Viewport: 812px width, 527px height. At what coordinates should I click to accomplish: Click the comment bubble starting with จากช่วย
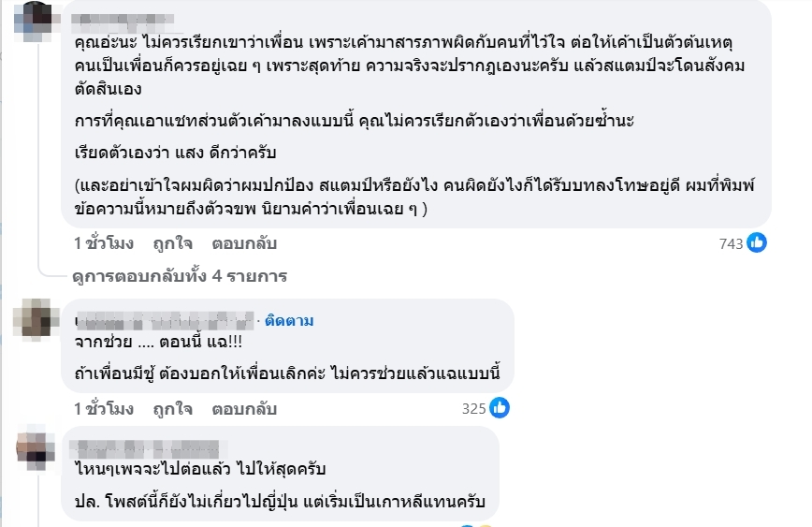point(287,345)
